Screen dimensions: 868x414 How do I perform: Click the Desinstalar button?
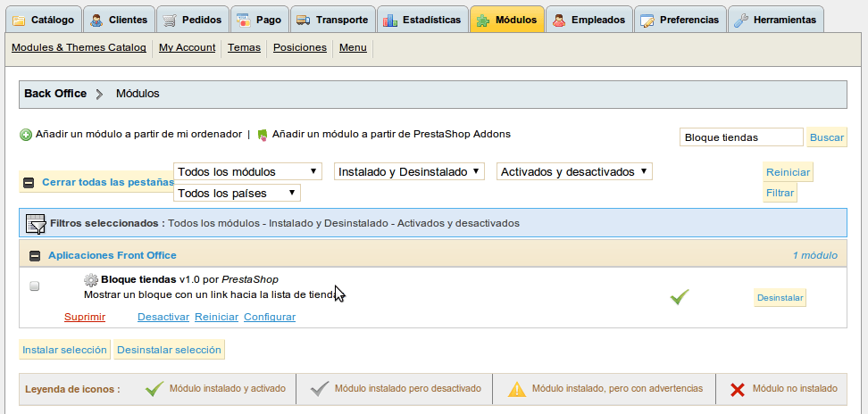780,298
